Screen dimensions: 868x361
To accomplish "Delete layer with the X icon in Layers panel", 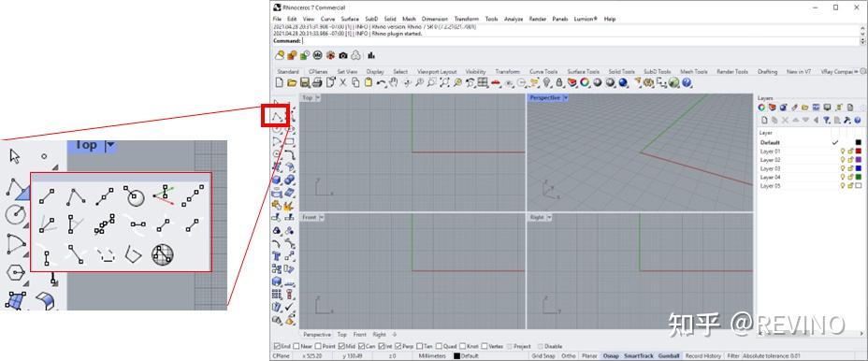I will pos(785,120).
